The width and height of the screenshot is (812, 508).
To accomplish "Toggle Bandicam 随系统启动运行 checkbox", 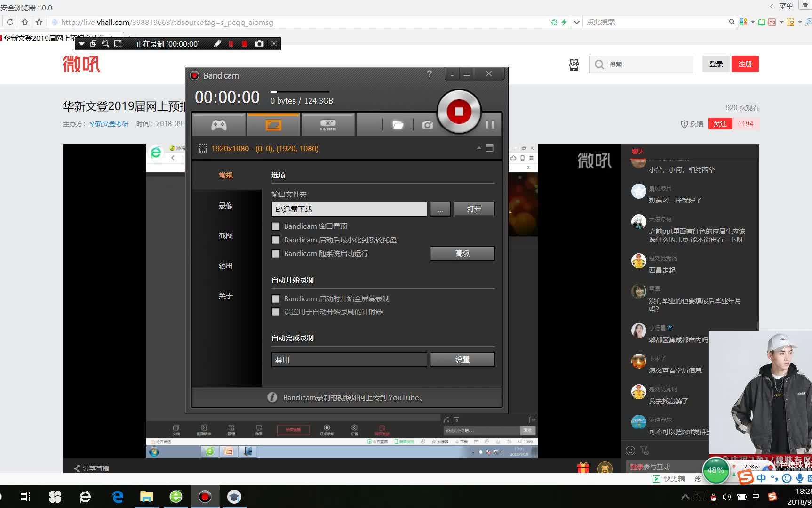I will point(276,254).
